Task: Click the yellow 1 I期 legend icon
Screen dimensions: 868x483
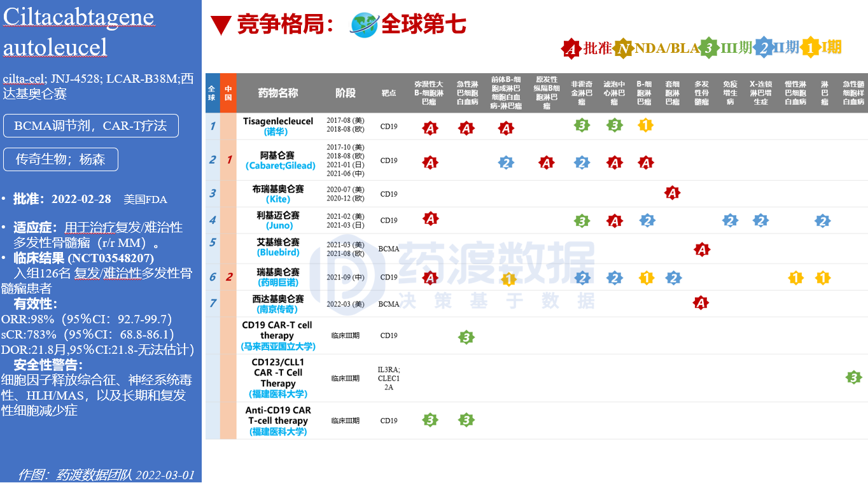Action: point(810,48)
